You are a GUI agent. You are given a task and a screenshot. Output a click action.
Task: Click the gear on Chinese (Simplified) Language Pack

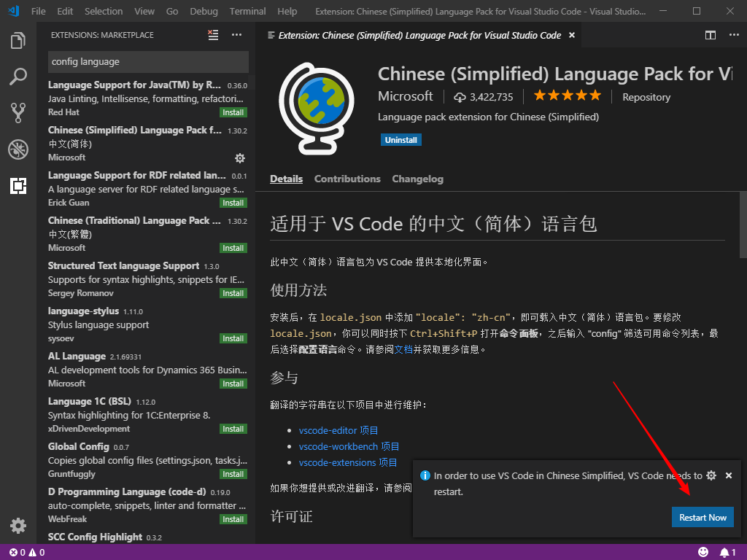(239, 157)
